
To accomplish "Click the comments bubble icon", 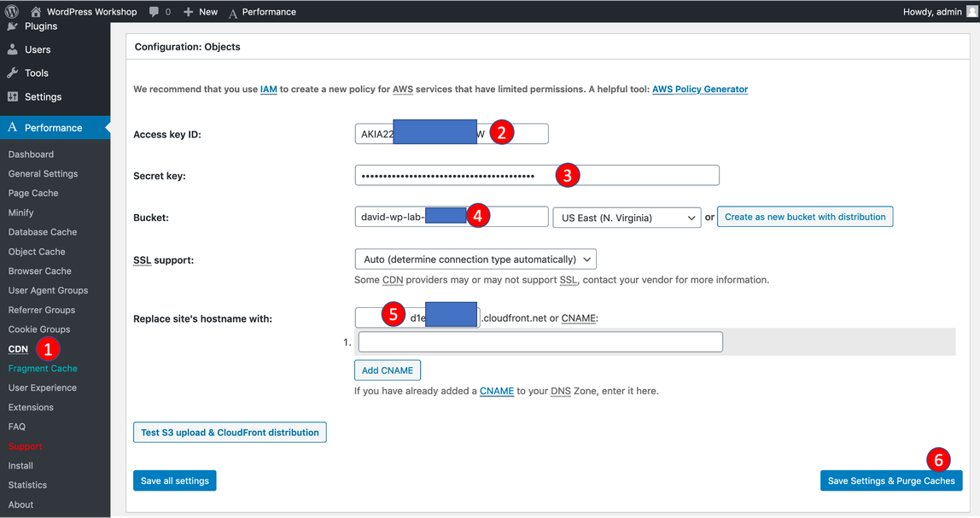I will tap(154, 12).
